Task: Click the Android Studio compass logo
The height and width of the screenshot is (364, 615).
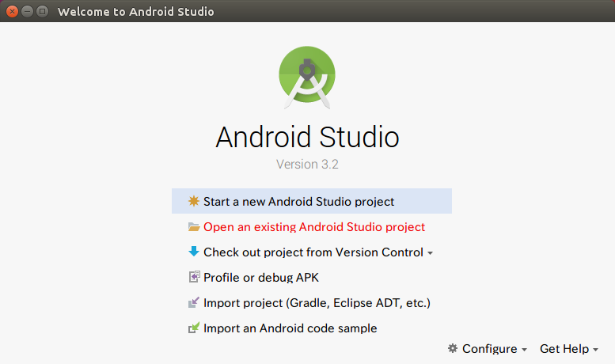Action: tap(307, 78)
